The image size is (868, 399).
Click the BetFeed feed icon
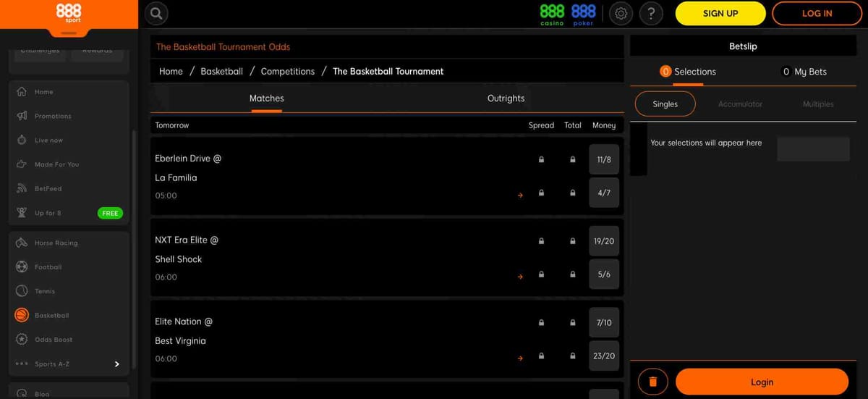(x=22, y=188)
